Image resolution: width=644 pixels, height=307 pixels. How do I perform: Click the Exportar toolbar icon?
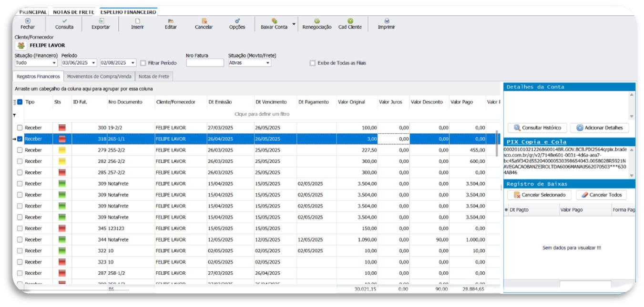(x=101, y=21)
